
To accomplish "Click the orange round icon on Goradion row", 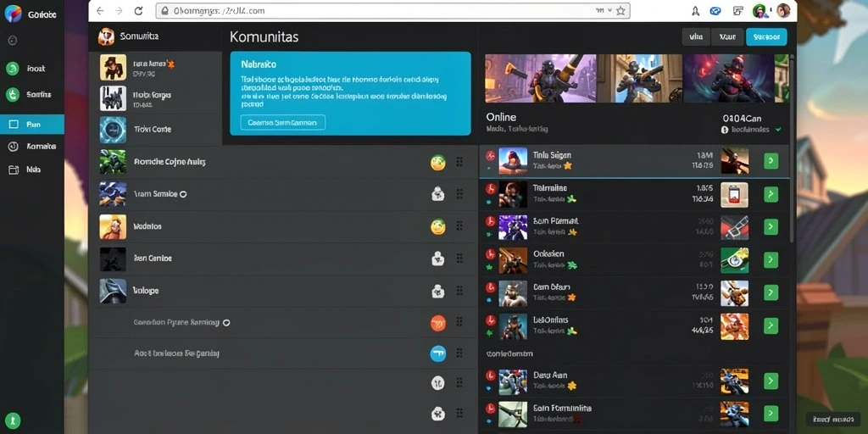I will click(438, 323).
